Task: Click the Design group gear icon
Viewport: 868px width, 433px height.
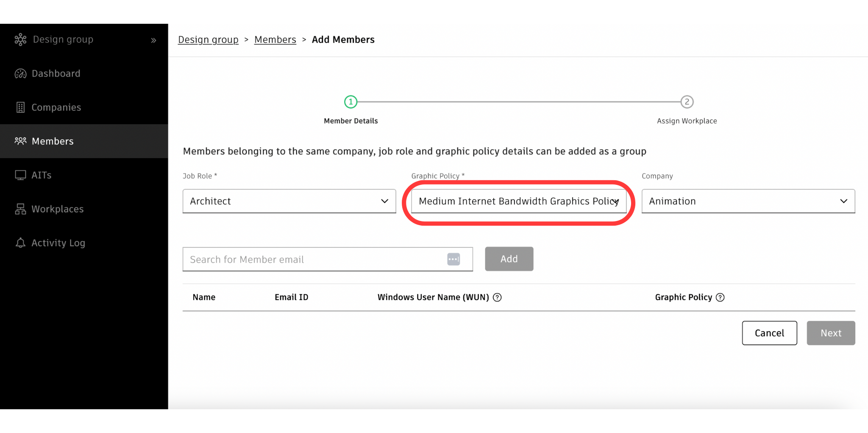Action: click(x=20, y=40)
